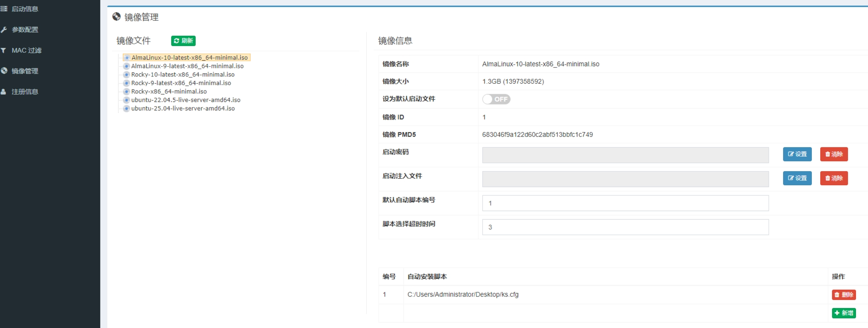Click the disc icon of Rocky-x86_64-minimal.iso
This screenshot has height=328, width=868.
[x=127, y=91]
